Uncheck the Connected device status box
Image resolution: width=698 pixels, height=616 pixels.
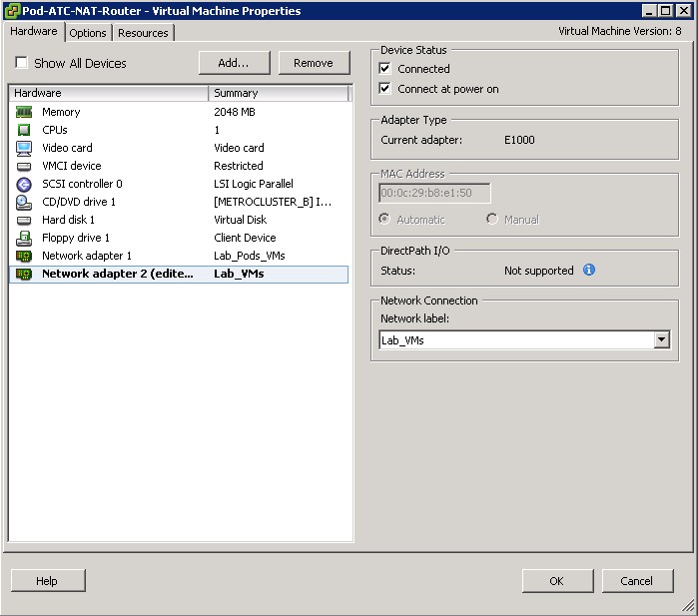coord(385,69)
